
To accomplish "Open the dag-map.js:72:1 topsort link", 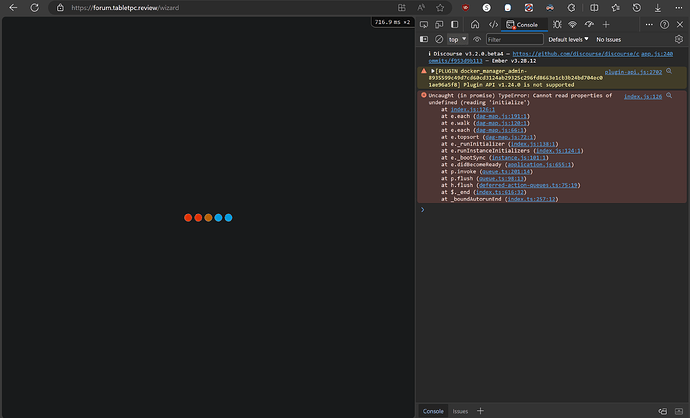I will (509, 137).
